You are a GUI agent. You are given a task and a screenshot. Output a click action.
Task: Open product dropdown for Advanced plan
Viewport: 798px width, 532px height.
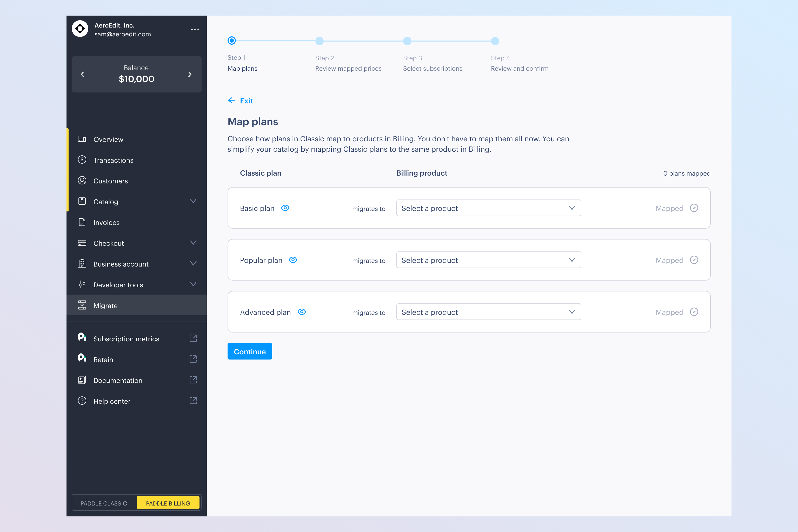point(488,312)
